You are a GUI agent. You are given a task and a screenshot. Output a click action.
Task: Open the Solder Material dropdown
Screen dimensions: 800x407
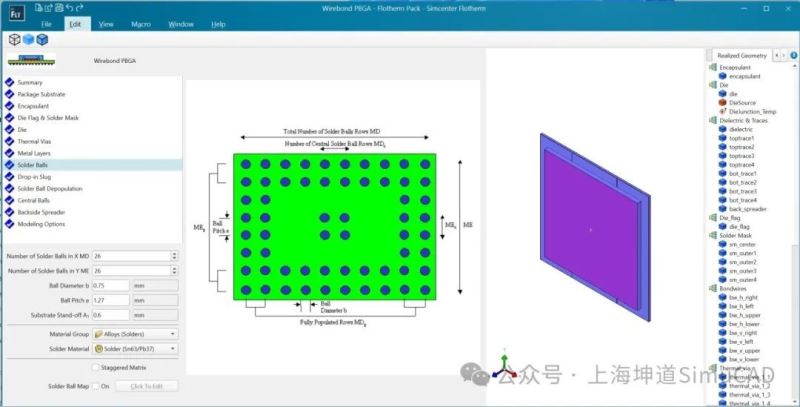(x=135, y=348)
